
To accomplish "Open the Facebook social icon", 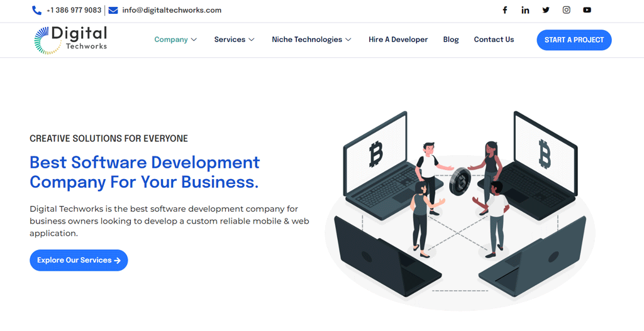I will tap(505, 10).
